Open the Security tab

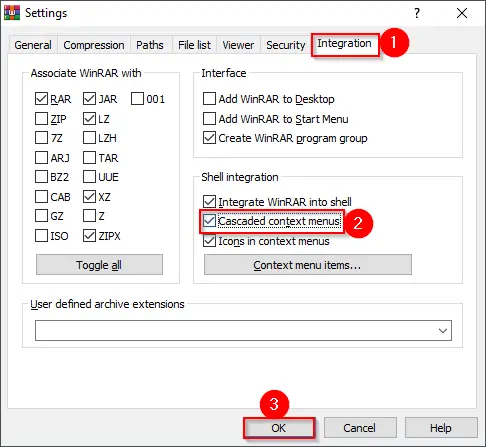point(286,45)
